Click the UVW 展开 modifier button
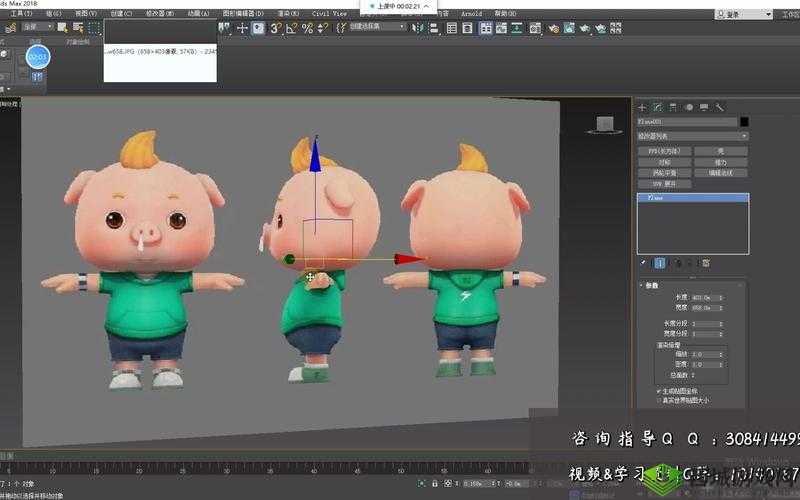Image resolution: width=800 pixels, height=500 pixels. (x=664, y=184)
